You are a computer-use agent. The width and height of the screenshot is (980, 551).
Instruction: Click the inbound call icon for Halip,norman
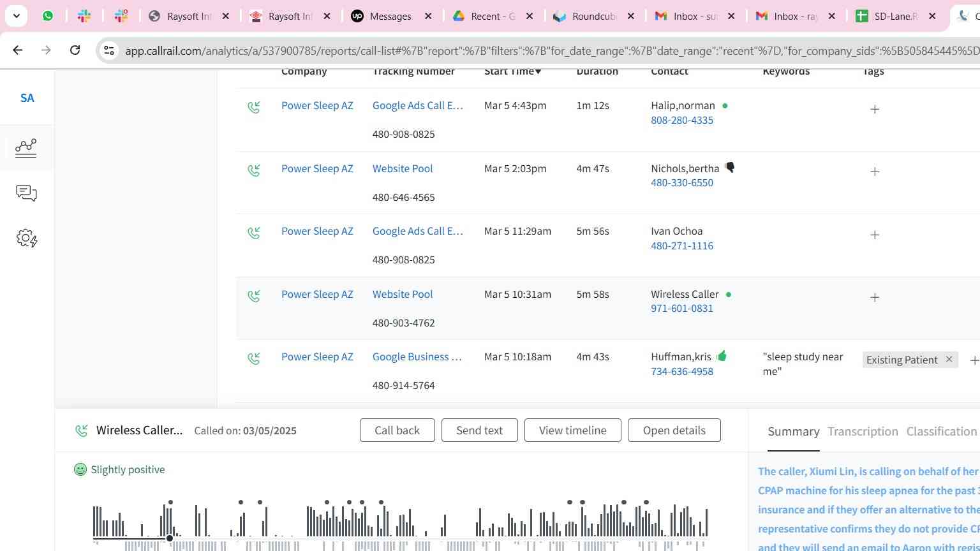pos(254,107)
